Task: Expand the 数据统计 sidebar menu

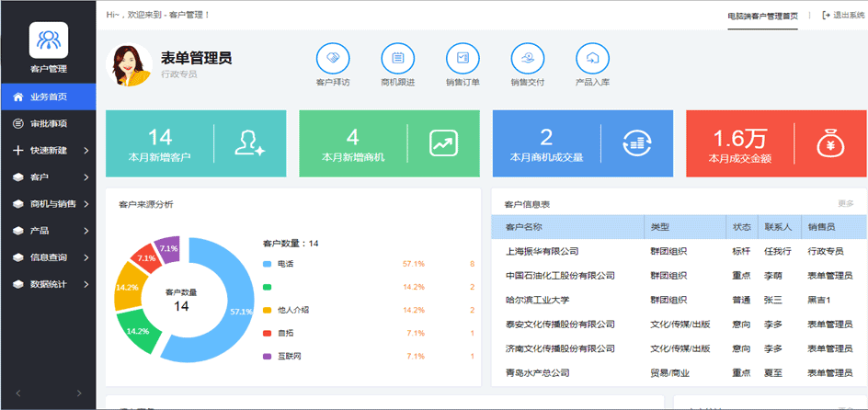Action: tap(48, 284)
